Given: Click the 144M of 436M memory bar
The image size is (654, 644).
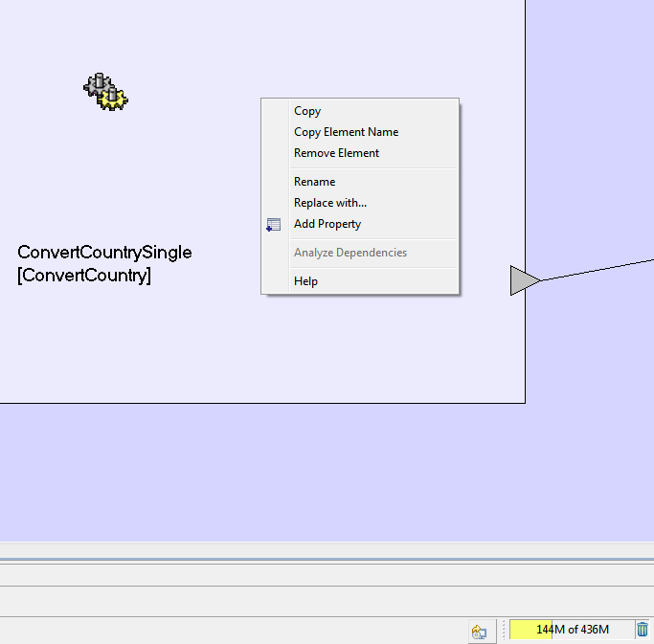Looking at the screenshot, I should point(571,630).
